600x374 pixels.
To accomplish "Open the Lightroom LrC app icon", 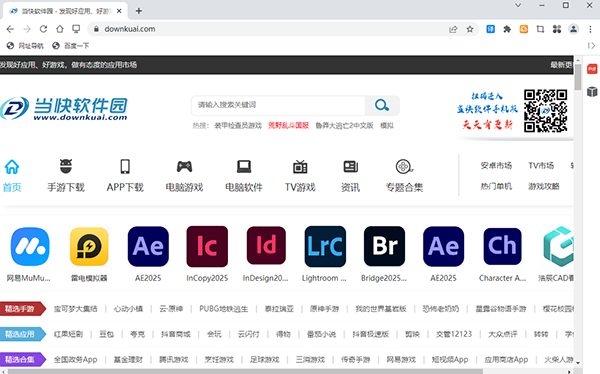I will pyautogui.click(x=325, y=247).
